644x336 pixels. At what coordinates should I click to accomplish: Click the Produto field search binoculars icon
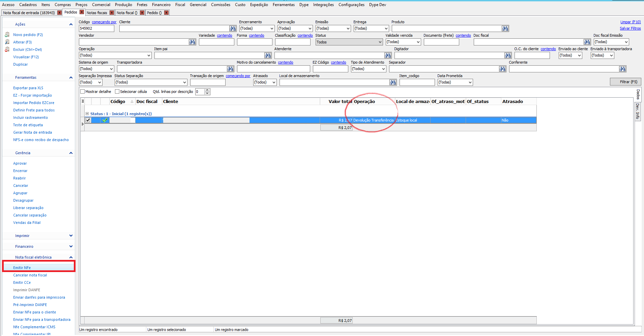[505, 29]
